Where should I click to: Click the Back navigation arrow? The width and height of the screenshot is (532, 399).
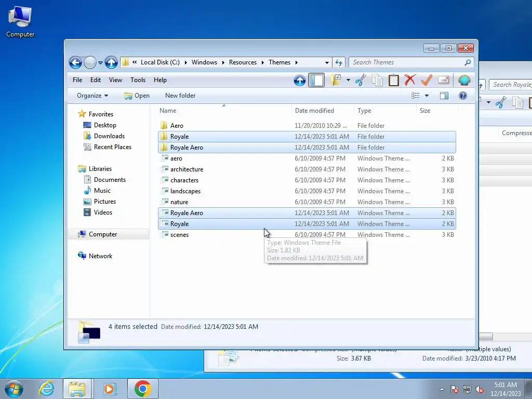click(x=75, y=62)
